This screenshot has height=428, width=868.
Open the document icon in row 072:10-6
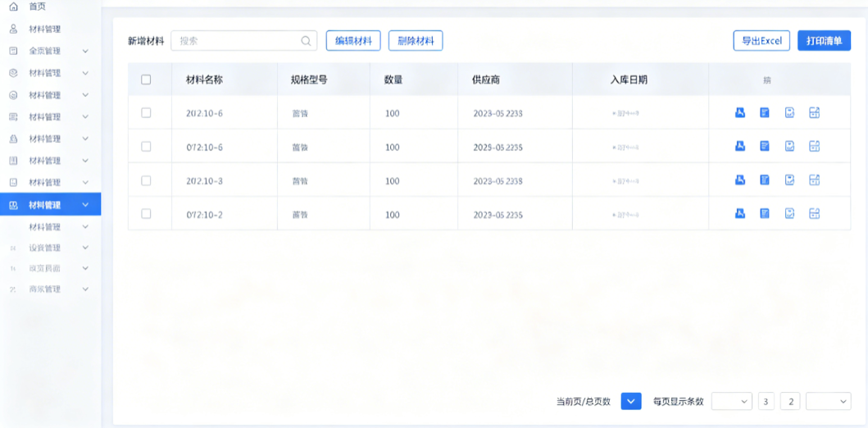point(765,146)
